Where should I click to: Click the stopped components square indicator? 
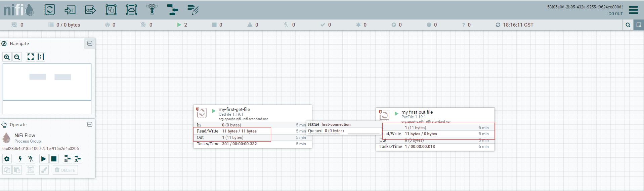point(214,25)
